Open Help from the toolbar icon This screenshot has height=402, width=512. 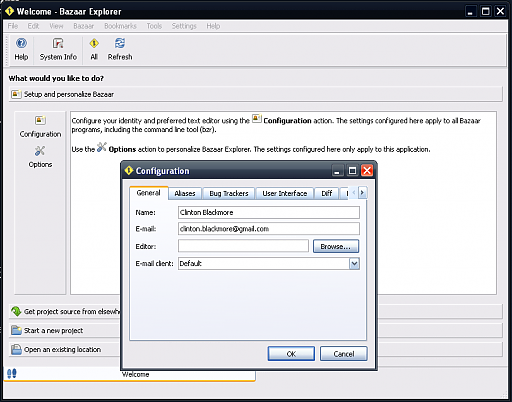pos(21,43)
